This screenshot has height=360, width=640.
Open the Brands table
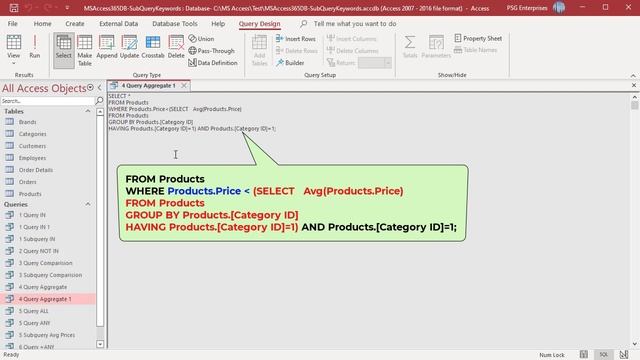click(27, 122)
